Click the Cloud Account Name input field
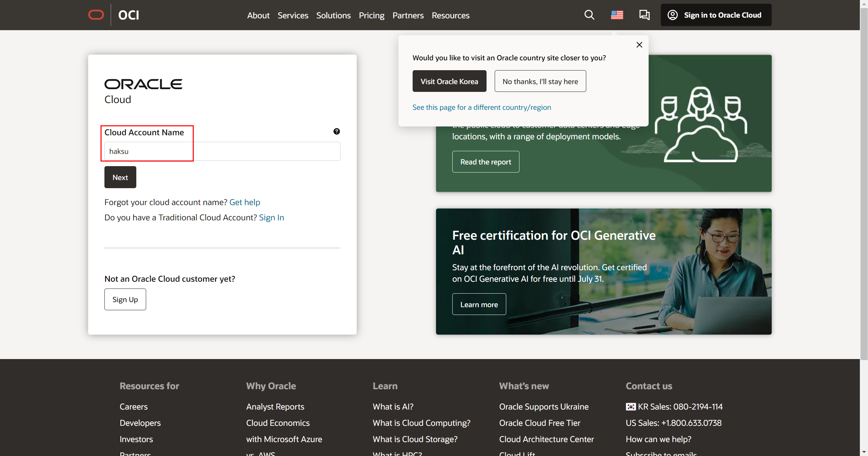 [x=222, y=151]
